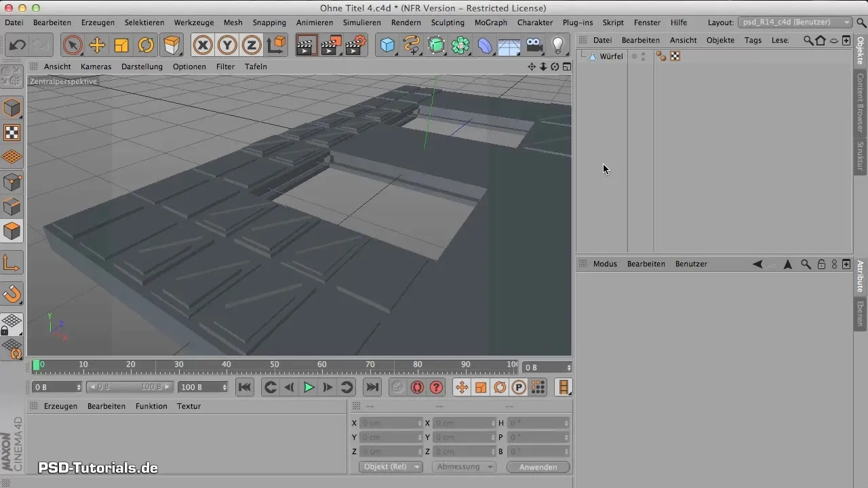This screenshot has height=488, width=868.
Task: Click the Light object icon
Action: point(557,45)
